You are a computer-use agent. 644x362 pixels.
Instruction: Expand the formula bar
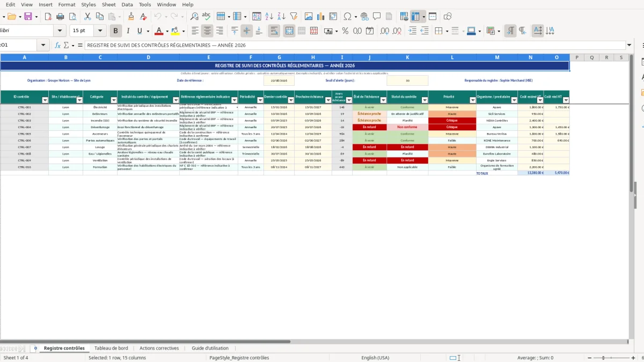[630, 46]
